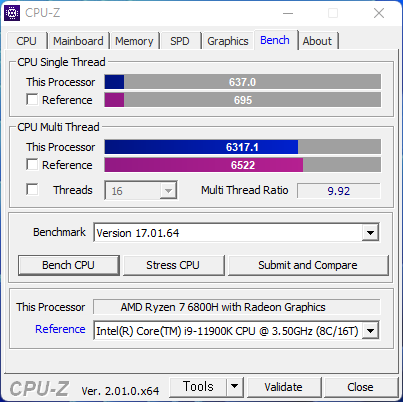Open the Memory tab
This screenshot has width=403, height=402.
[134, 41]
